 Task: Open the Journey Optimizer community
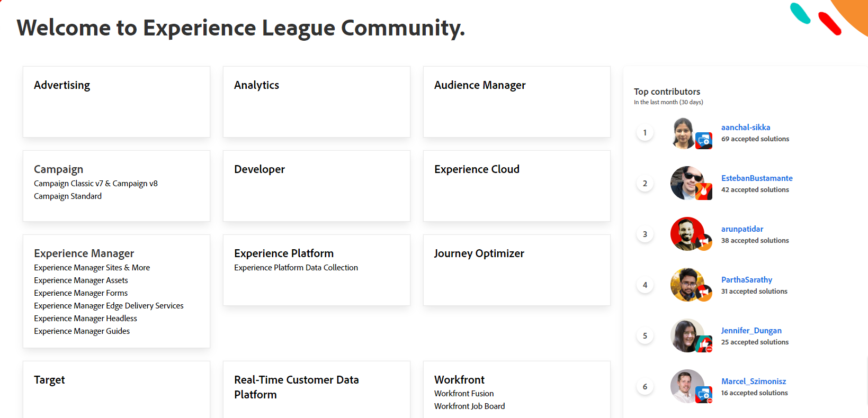(517, 270)
